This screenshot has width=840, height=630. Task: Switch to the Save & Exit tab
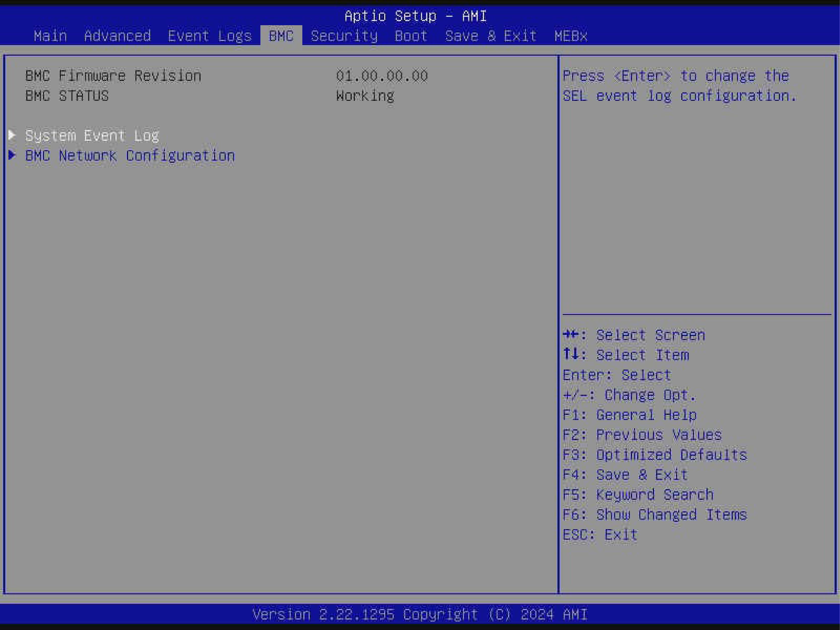coord(491,36)
